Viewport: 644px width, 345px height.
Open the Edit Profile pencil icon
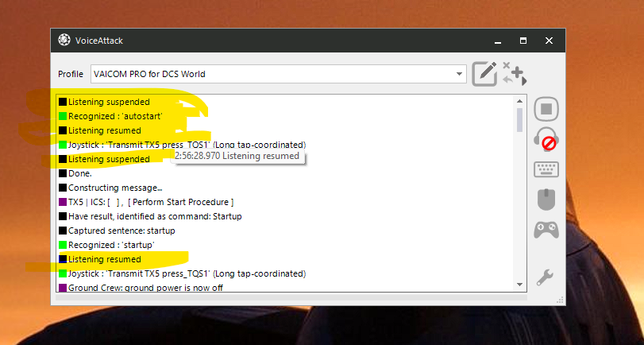484,74
